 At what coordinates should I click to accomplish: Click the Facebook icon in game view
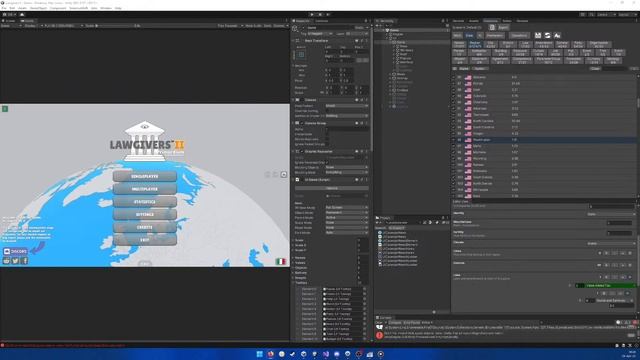coord(24,261)
